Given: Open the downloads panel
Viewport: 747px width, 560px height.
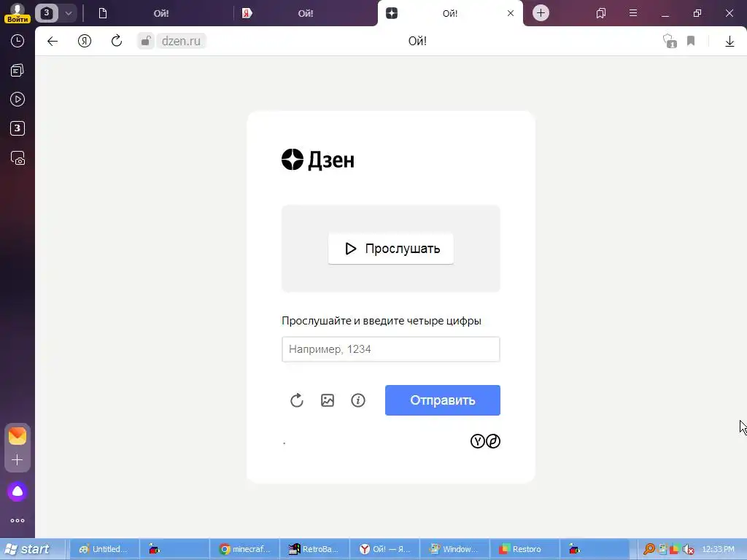Looking at the screenshot, I should click(729, 42).
